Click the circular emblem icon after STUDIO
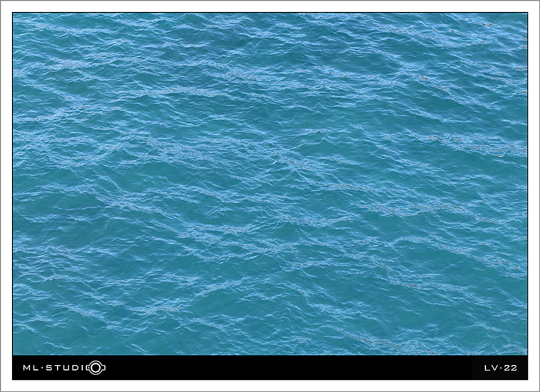This screenshot has height=392, width=540. click(x=96, y=367)
